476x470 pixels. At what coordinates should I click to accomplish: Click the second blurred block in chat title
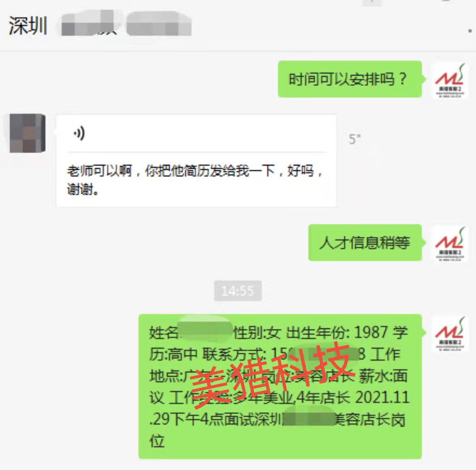tap(159, 24)
